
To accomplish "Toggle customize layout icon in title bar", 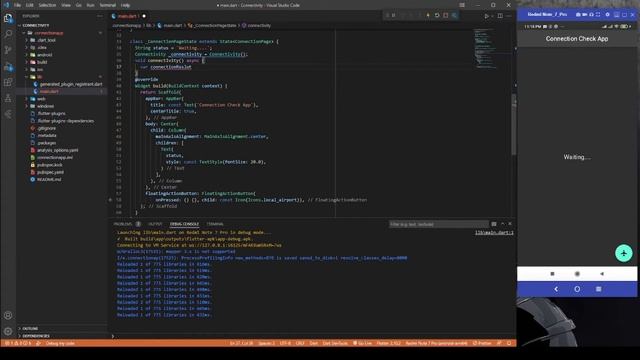I will pyautogui.click(x=462, y=5).
